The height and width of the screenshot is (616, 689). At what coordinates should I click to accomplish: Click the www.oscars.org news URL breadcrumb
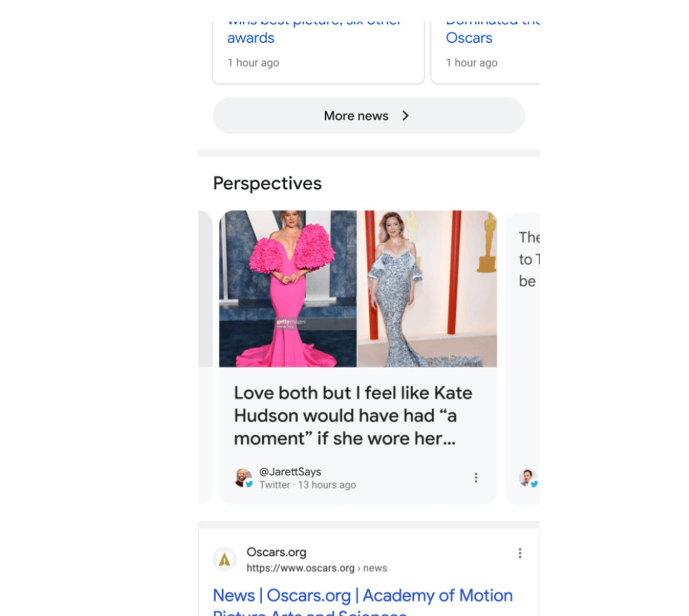[x=316, y=568]
